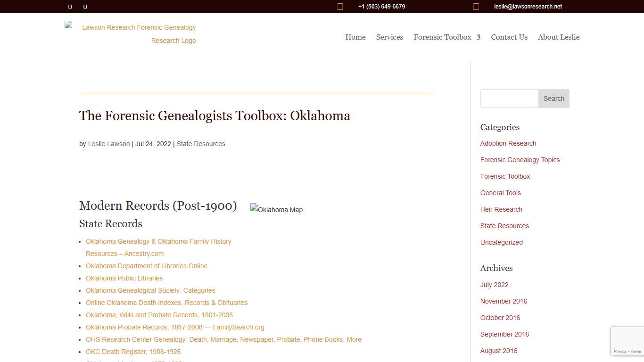The width and height of the screenshot is (644, 362).
Task: Open the State Resources category
Action: [x=504, y=226]
